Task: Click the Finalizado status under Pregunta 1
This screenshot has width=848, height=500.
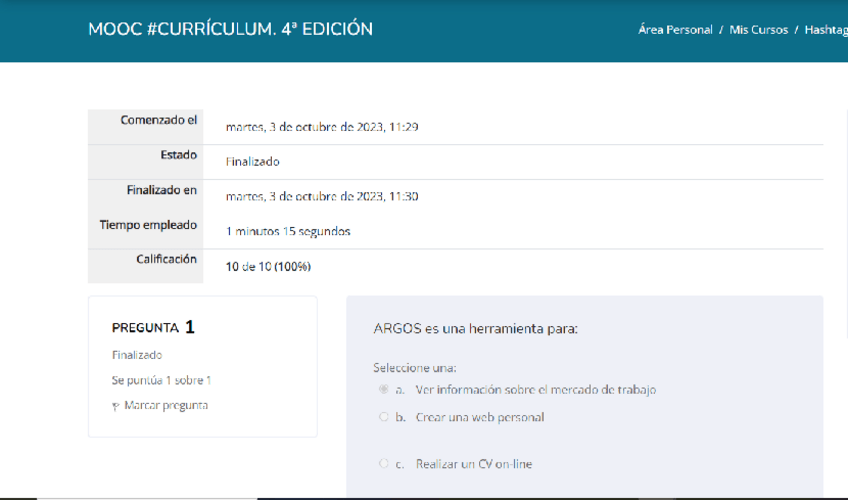Action: coord(137,355)
